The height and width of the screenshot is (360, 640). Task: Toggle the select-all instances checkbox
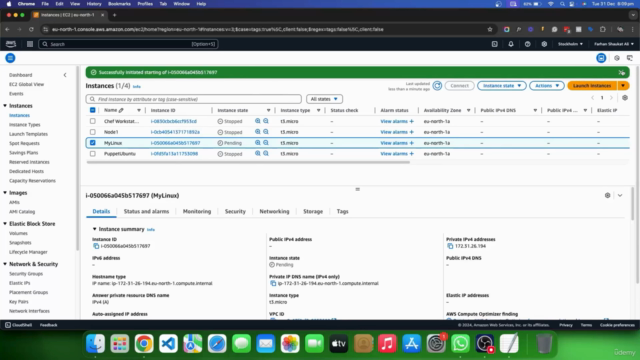(93, 110)
